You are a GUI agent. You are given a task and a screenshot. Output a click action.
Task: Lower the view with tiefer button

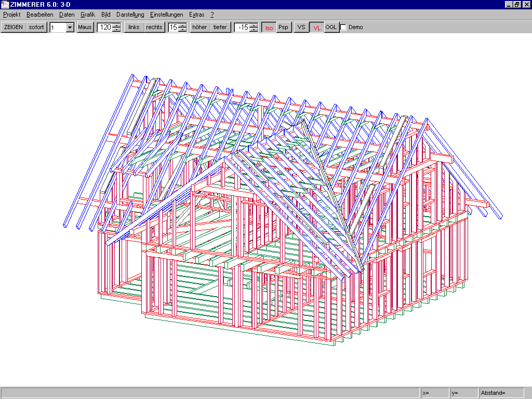coord(220,27)
